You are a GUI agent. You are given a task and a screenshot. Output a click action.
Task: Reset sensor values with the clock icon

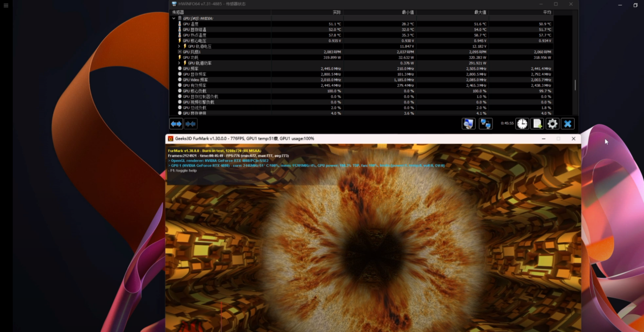[522, 124]
